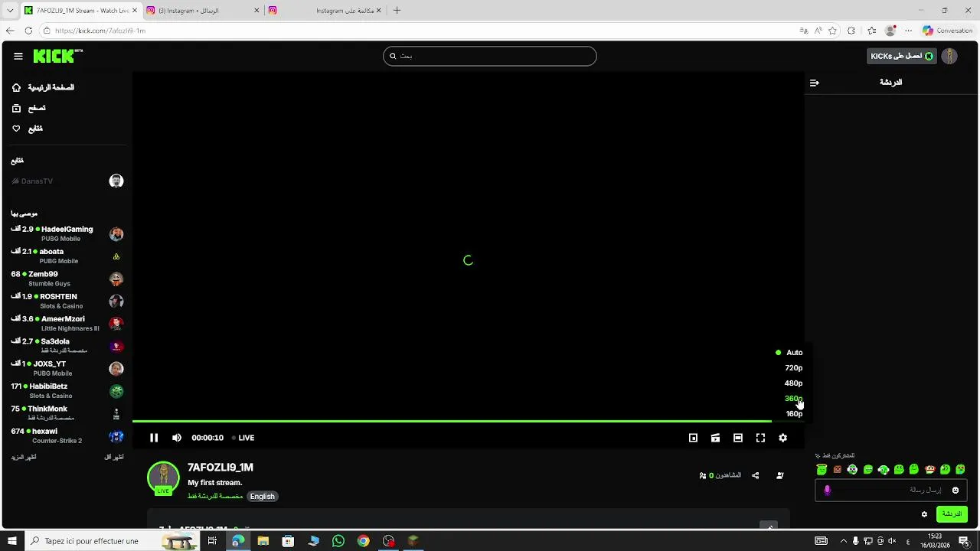980x551 pixels.
Task: Open HadeelGaming recommended channel
Action: click(x=67, y=233)
